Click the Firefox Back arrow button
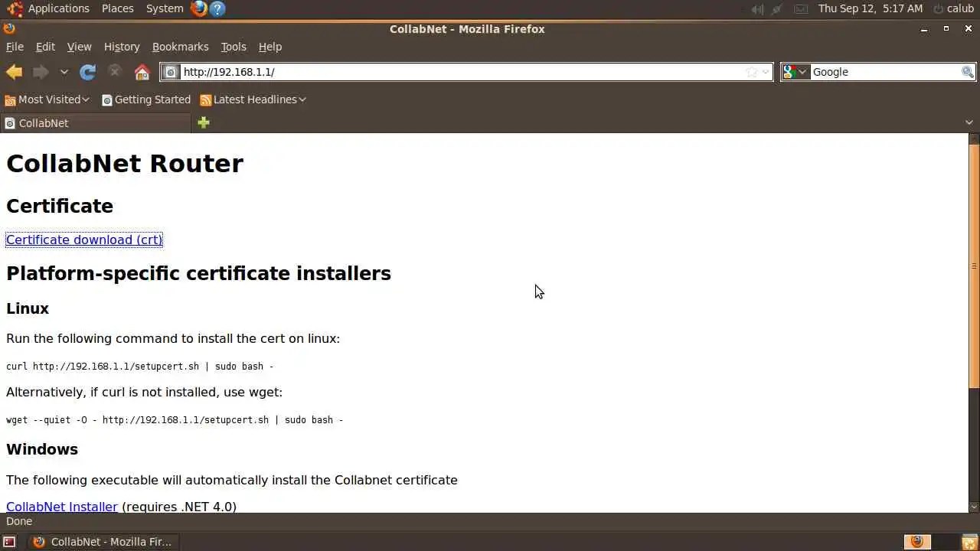The height and width of the screenshot is (551, 980). click(x=14, y=72)
